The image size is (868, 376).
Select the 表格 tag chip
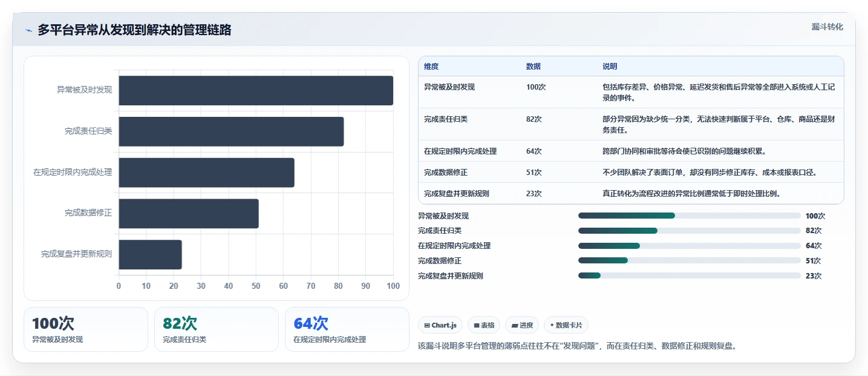(x=484, y=325)
